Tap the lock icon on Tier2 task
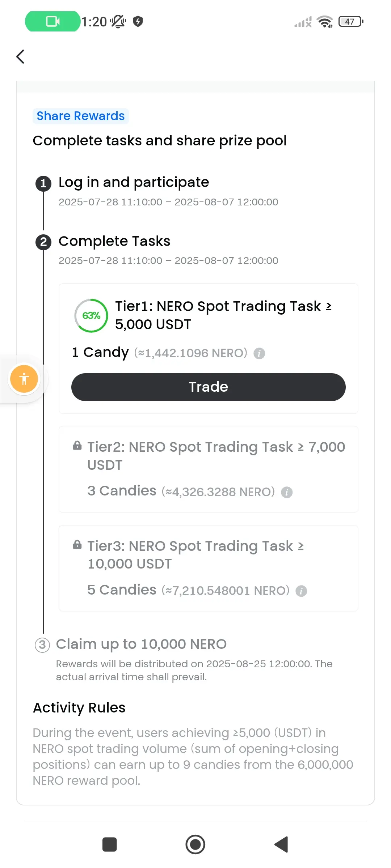 [x=77, y=446]
